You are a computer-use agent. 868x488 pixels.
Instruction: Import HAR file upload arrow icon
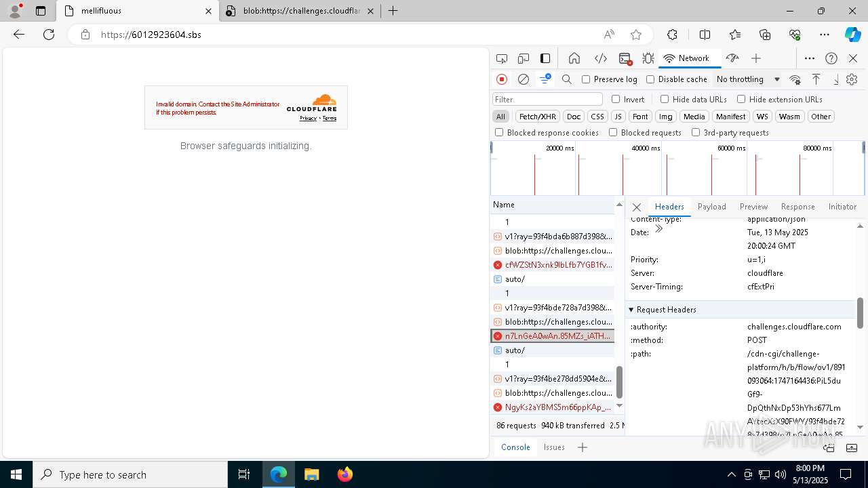pos(816,79)
